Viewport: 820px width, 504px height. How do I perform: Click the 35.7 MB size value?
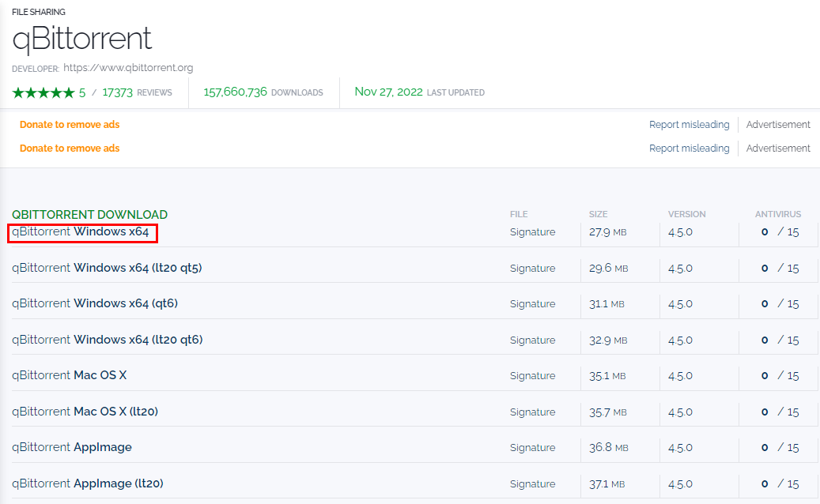tap(607, 412)
